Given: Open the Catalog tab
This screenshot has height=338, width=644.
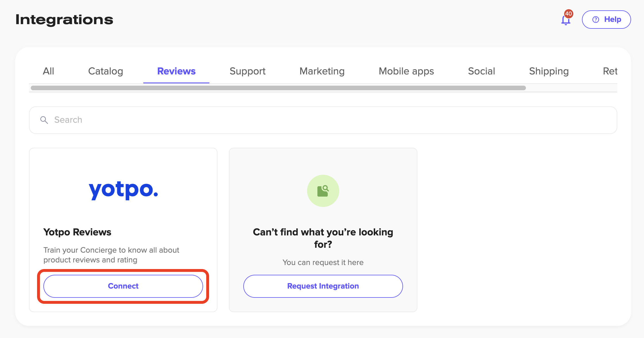Looking at the screenshot, I should coord(105,71).
